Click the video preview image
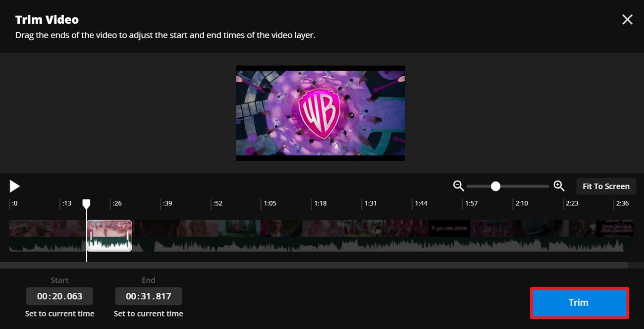 [x=321, y=113]
